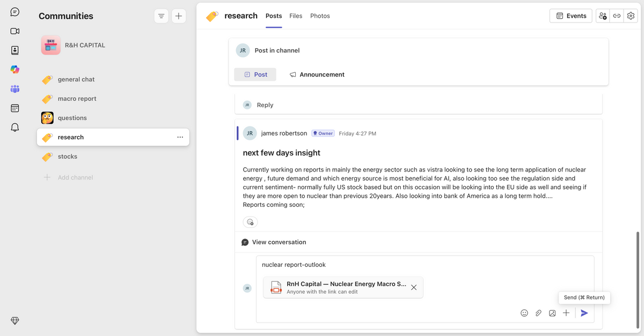The width and height of the screenshot is (644, 336).
Task: Open the questions channel
Action: click(113, 118)
